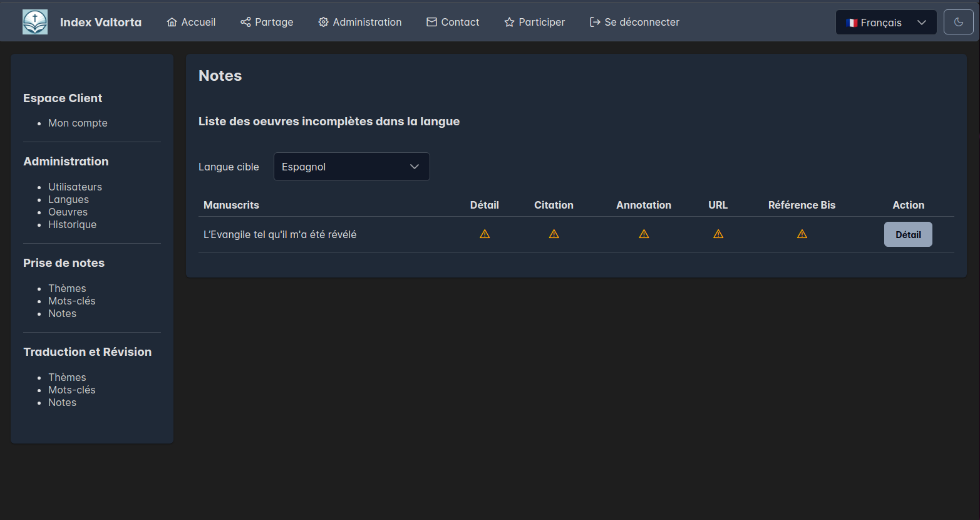Click the warning icon under Citation column
The image size is (980, 520).
pyautogui.click(x=554, y=234)
